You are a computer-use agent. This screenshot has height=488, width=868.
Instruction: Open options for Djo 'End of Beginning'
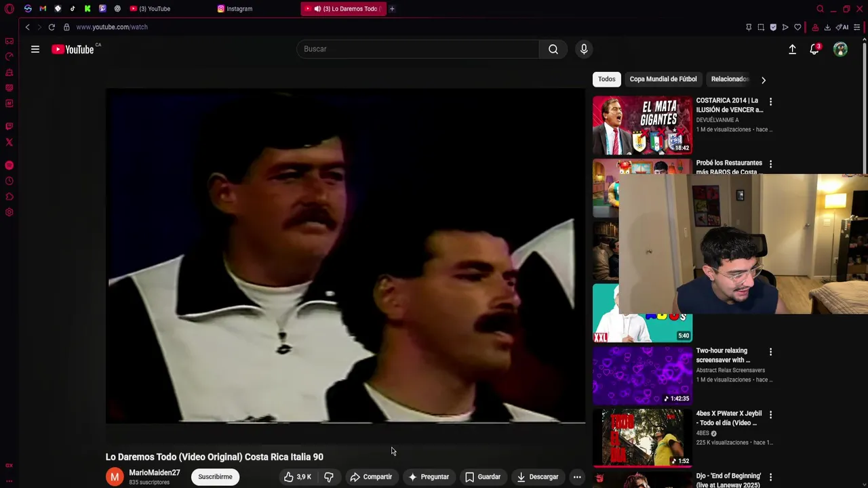click(770, 477)
